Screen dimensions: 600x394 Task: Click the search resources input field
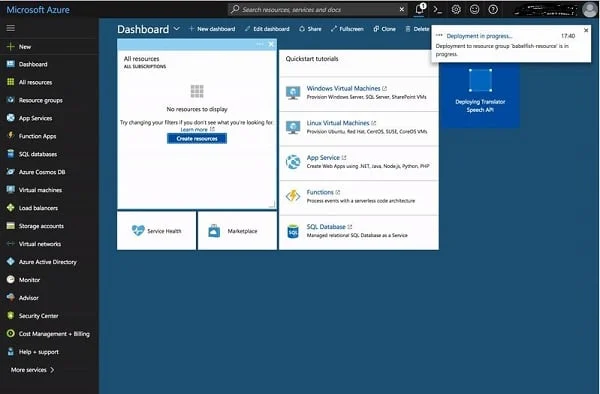(318, 10)
